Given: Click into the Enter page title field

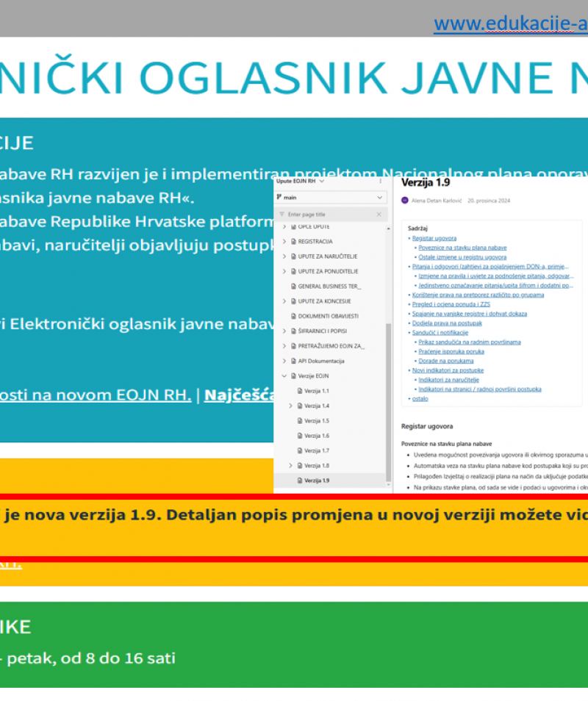Looking at the screenshot, I should click(x=330, y=215).
